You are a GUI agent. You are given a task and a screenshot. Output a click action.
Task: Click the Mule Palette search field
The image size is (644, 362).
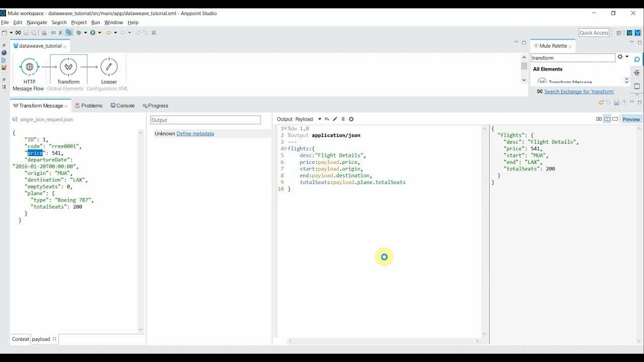573,58
